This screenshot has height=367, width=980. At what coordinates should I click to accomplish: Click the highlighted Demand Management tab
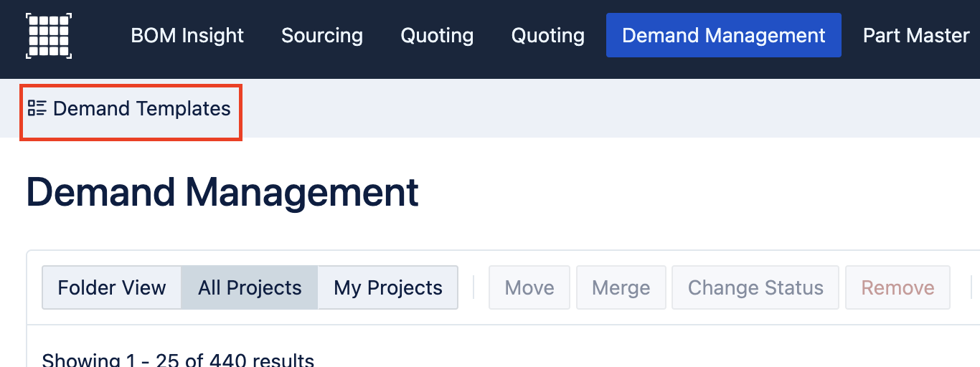723,35
